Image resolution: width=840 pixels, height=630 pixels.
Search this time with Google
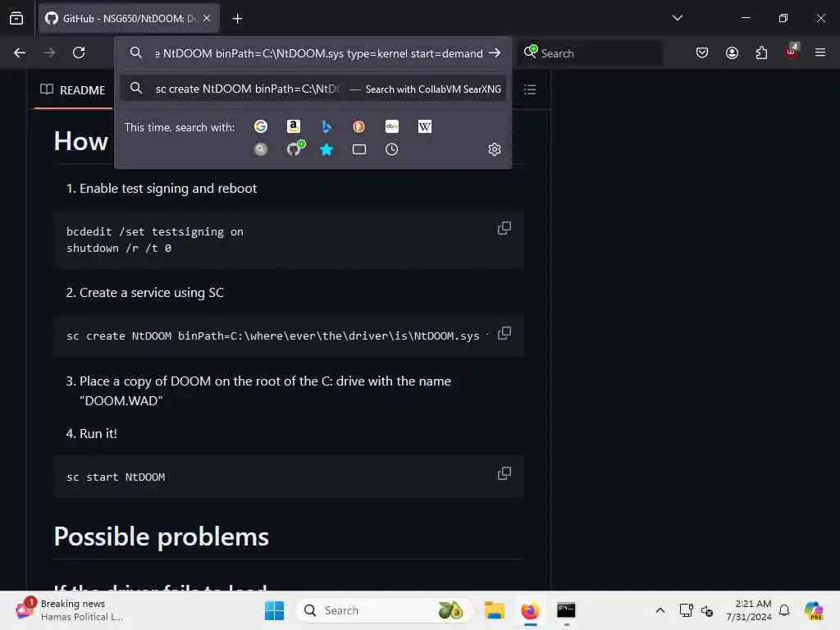261,126
